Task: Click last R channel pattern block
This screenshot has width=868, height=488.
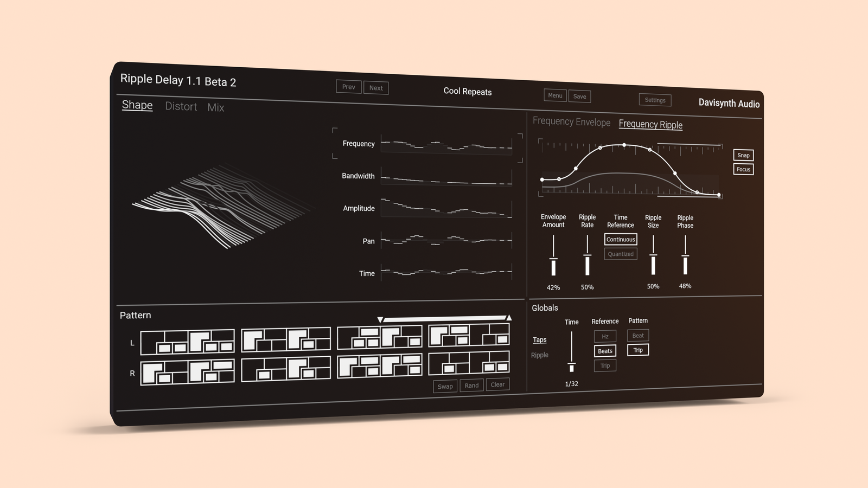Action: point(469,363)
